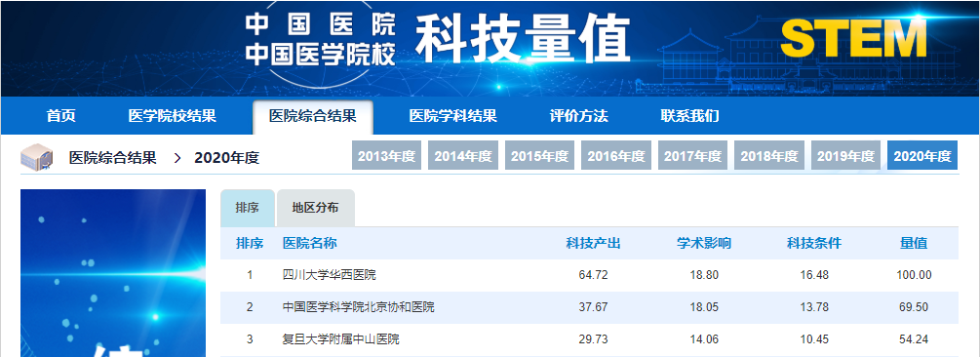Show the 2018年度 results

(769, 156)
